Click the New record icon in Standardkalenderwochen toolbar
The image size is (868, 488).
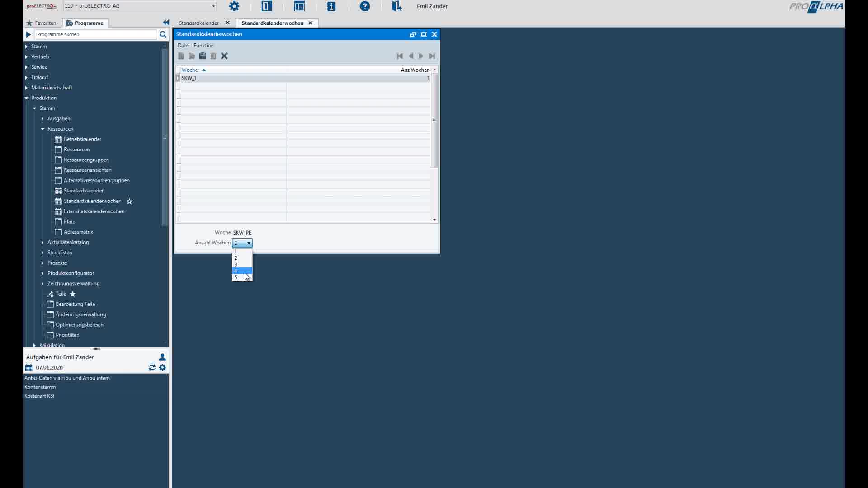pyautogui.click(x=181, y=56)
